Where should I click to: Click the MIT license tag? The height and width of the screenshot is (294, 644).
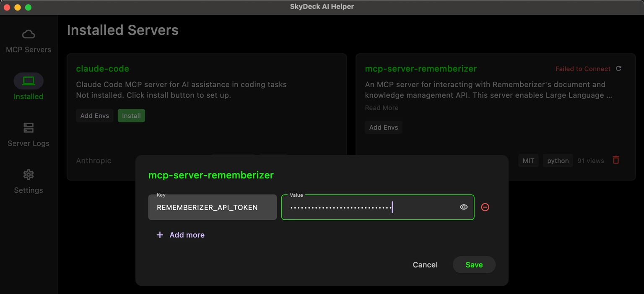(x=528, y=161)
